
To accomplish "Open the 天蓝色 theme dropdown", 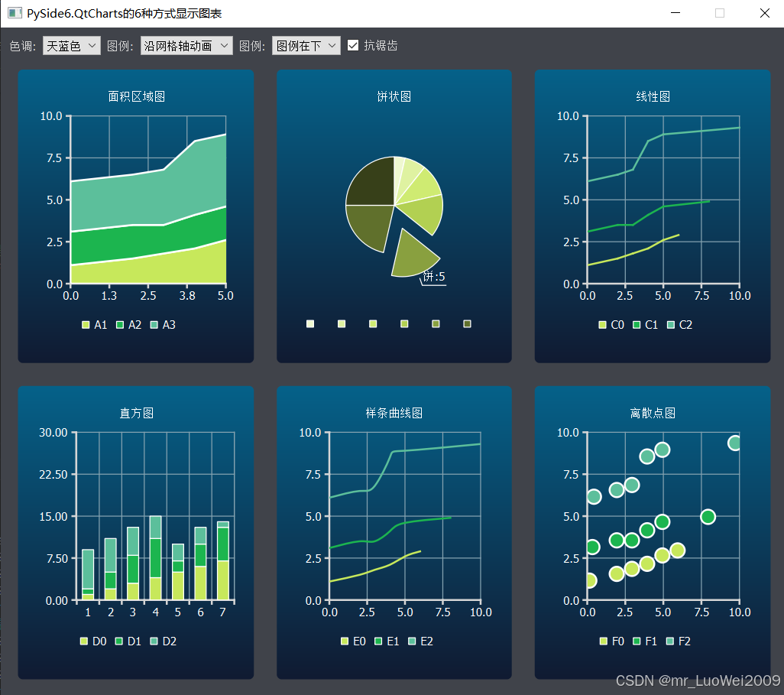I will coord(72,46).
